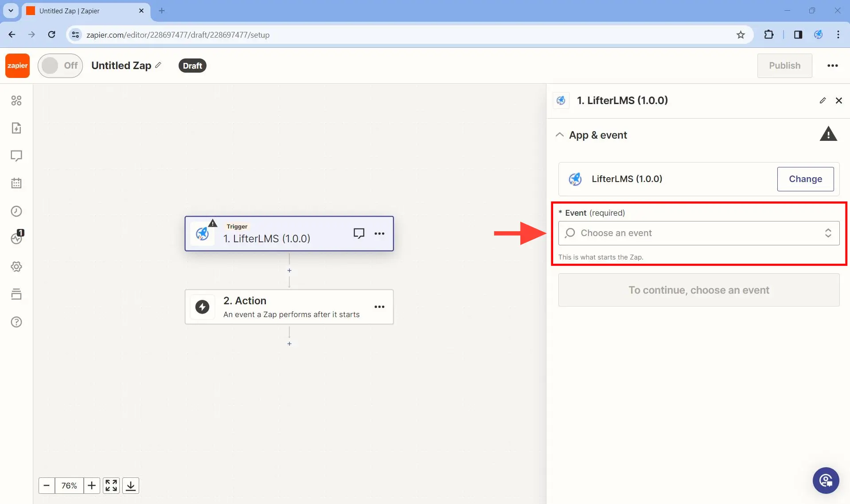Click the Publish button

pyautogui.click(x=785, y=66)
